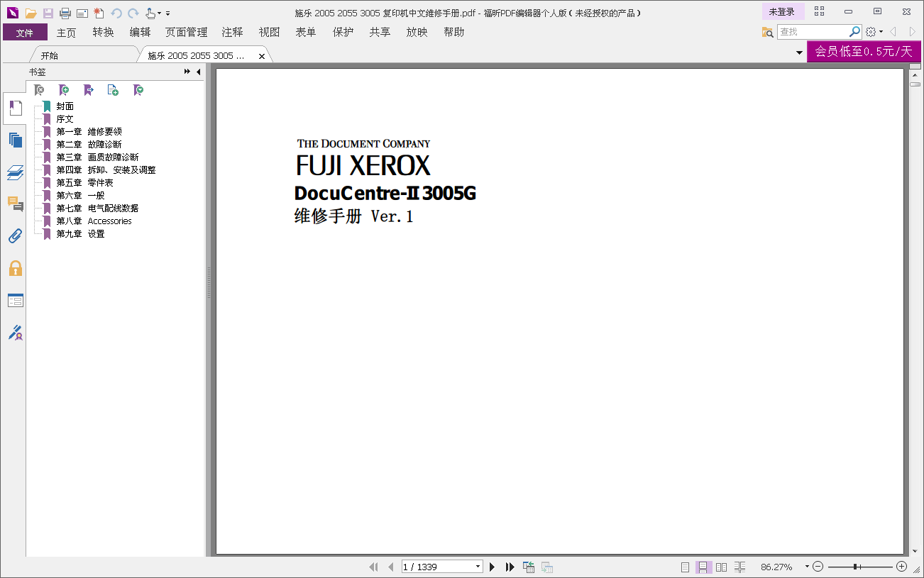Click the Add bookmark icon
Screen dimensions: 924x578
[x=64, y=90]
